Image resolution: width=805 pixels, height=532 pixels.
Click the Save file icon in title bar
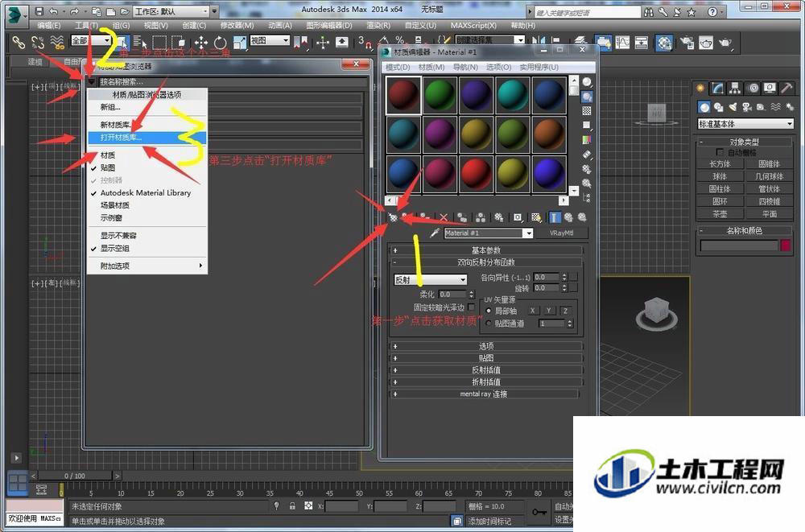[x=39, y=10]
